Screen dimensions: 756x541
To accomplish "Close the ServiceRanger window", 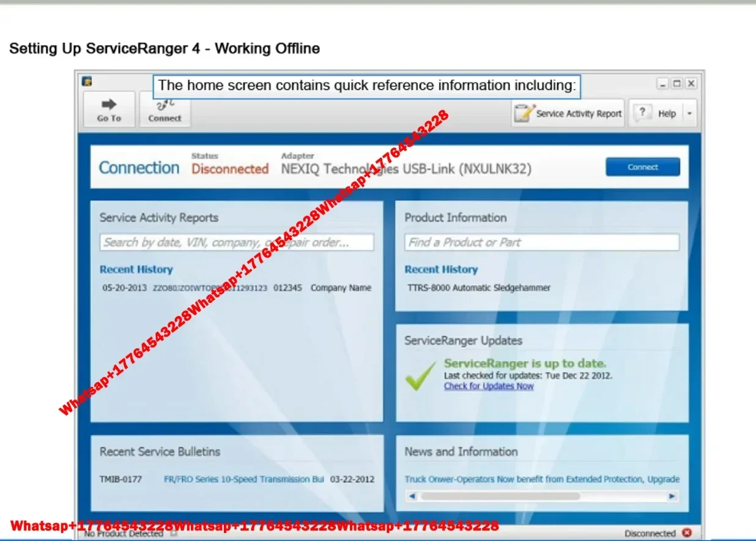I will (691, 83).
